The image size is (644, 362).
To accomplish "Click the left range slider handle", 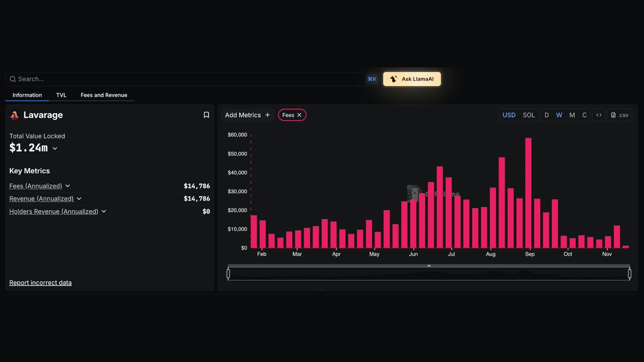I will (228, 274).
